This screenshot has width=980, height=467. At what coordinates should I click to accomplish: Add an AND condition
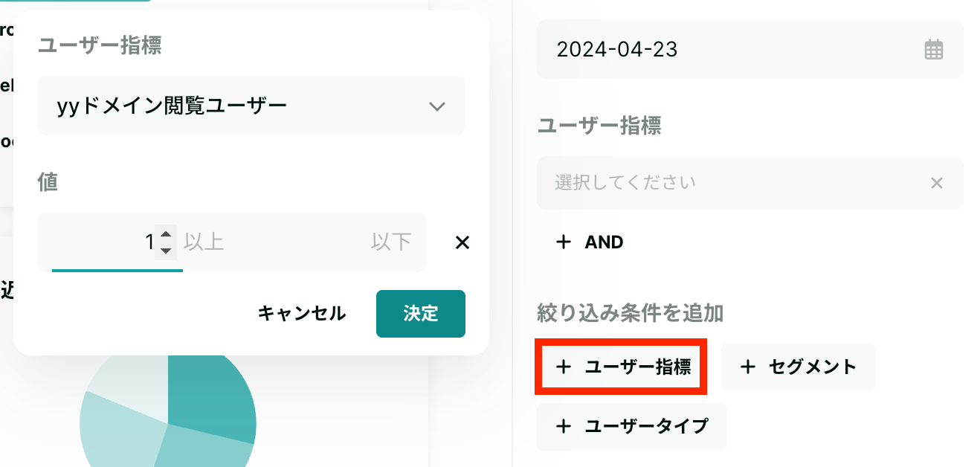590,242
